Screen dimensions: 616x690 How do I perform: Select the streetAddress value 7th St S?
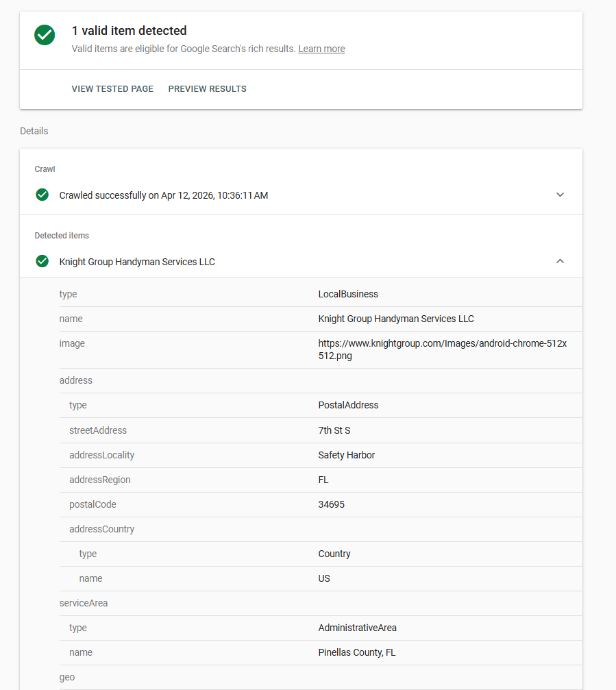click(334, 430)
